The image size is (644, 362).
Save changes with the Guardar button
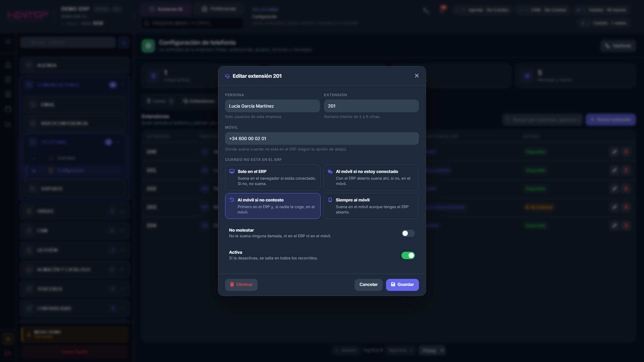tap(402, 285)
